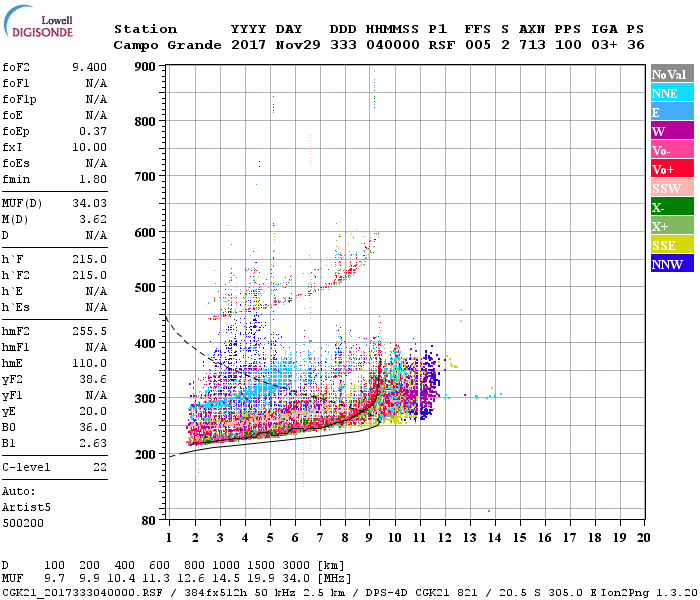Select the Vo+ red legend swatch
Viewport: 700px width, 600px height.
[x=672, y=169]
